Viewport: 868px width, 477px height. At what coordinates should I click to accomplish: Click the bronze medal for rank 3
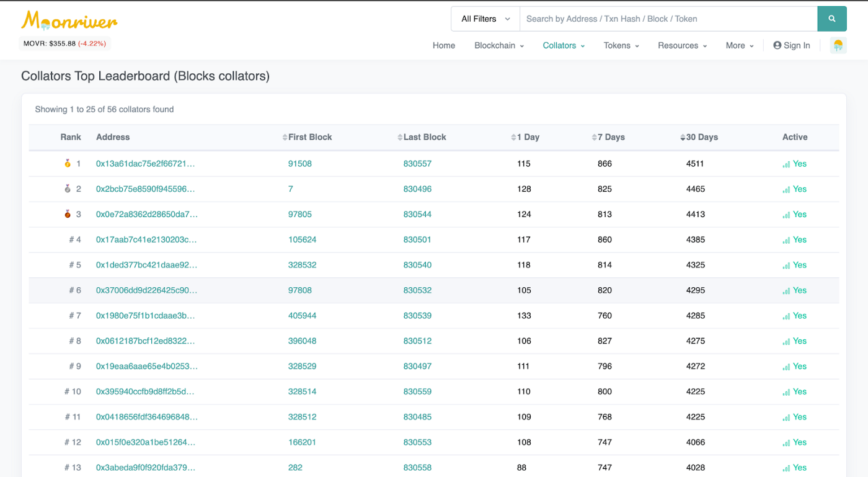point(68,214)
